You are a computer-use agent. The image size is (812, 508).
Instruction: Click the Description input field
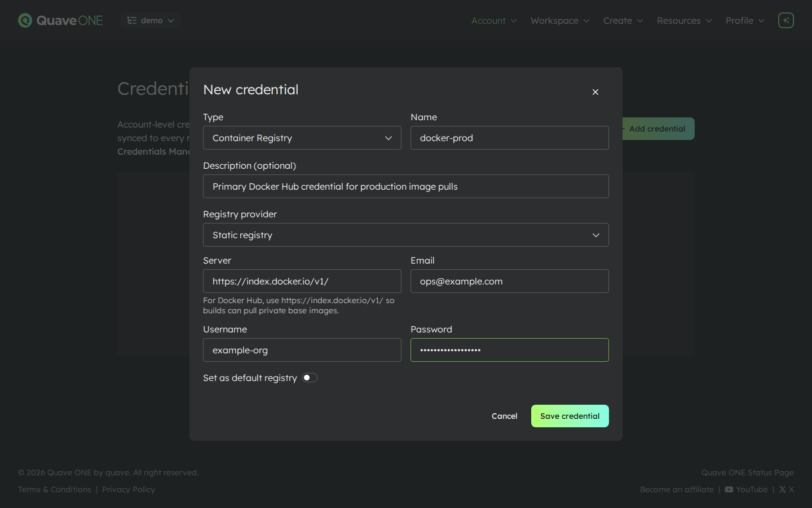click(406, 186)
